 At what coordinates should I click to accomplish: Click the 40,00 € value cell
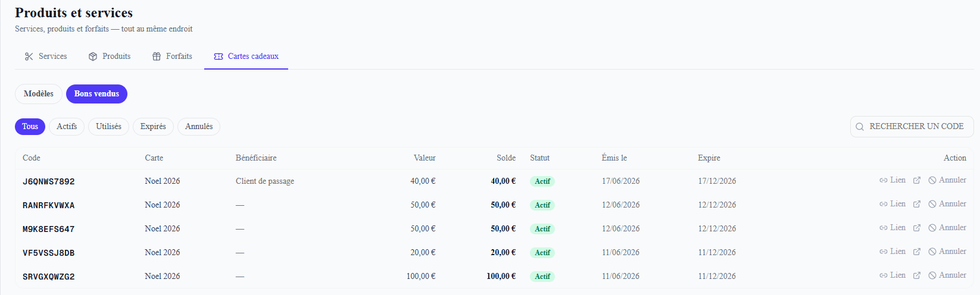coord(423,181)
